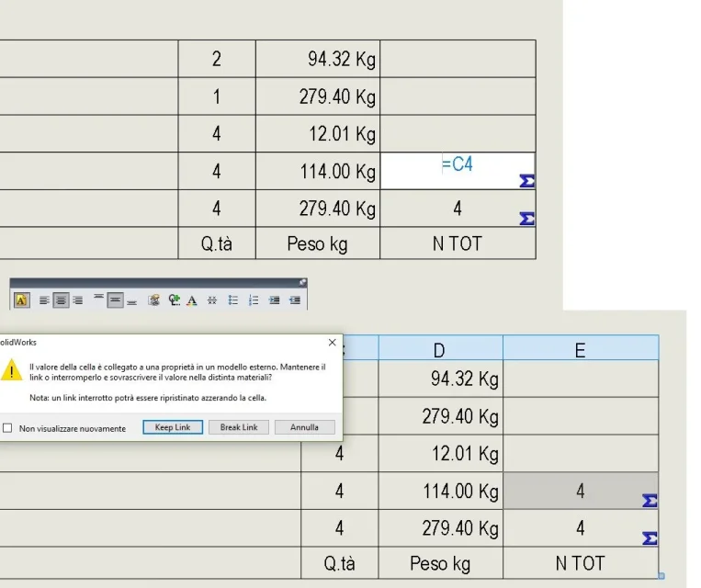
Task: Click the yellow warning icon in the dialog
Action: [x=11, y=370]
